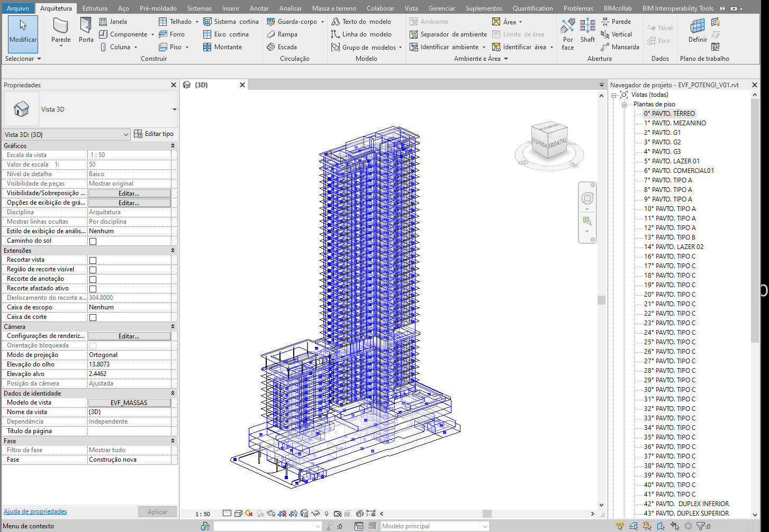Close the {3D} view tab
The width and height of the screenshot is (769, 532).
coord(242,85)
